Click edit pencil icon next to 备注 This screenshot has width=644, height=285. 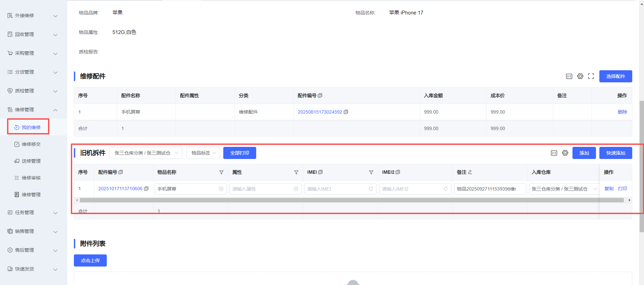(x=470, y=172)
